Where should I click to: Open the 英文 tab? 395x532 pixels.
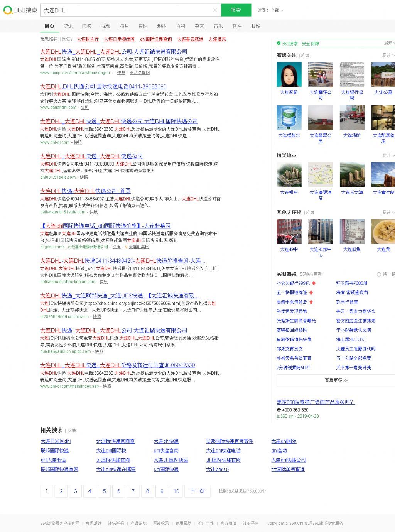(199, 26)
